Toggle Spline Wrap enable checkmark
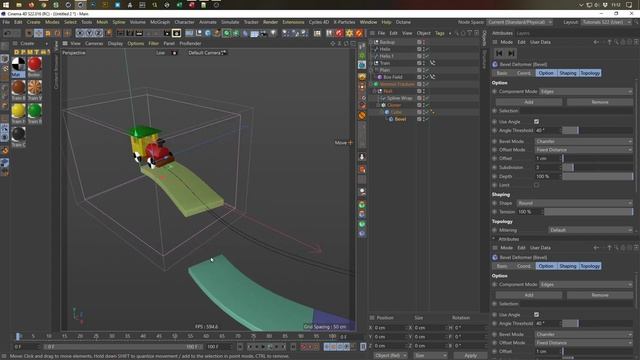 click(427, 98)
